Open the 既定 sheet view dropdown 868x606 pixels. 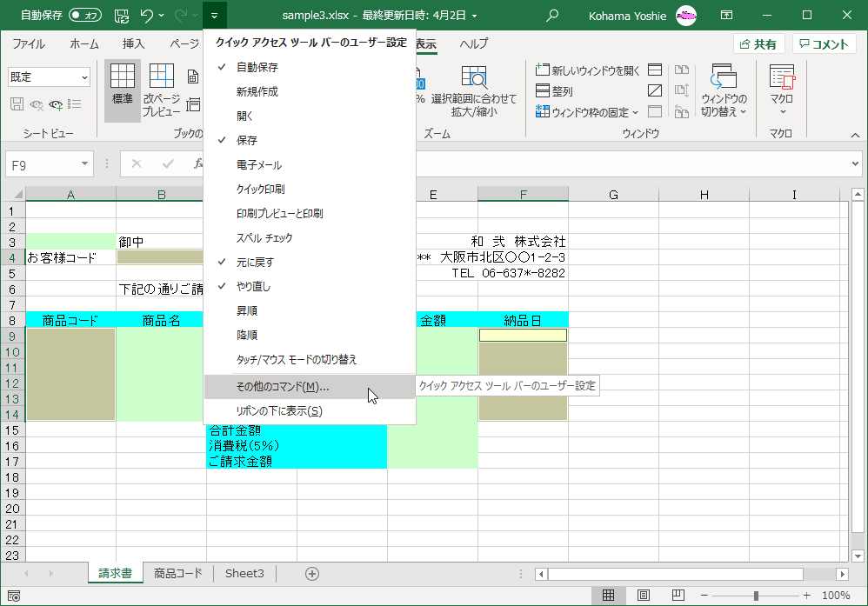click(x=84, y=77)
